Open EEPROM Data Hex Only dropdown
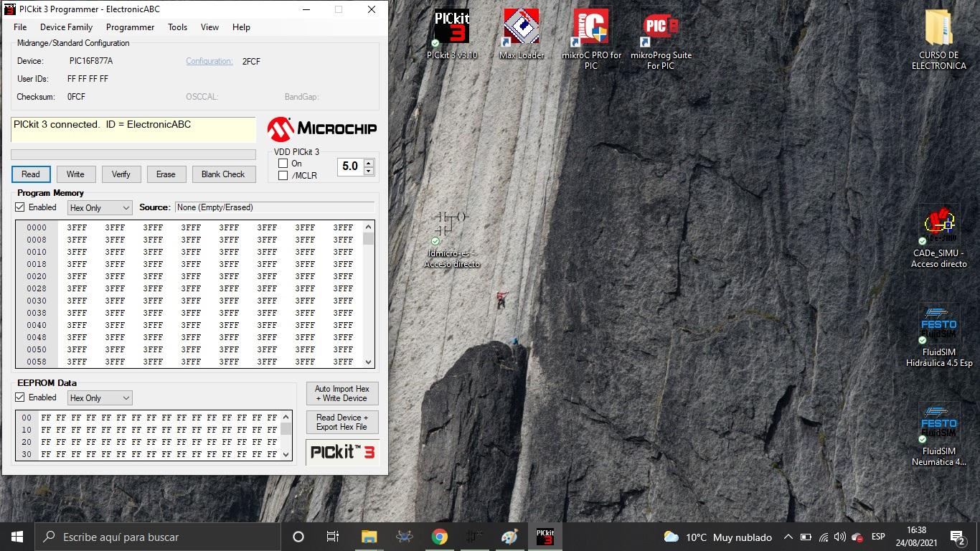 (100, 398)
